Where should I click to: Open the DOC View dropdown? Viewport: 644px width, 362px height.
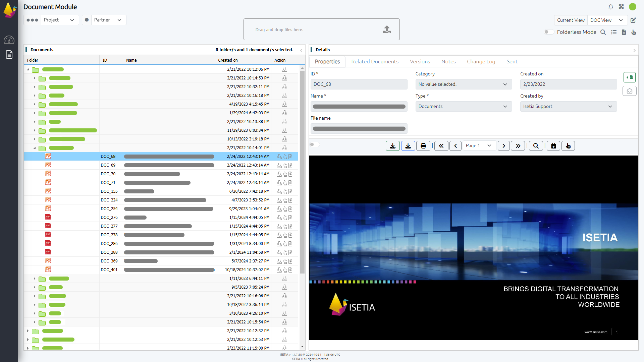tap(607, 20)
